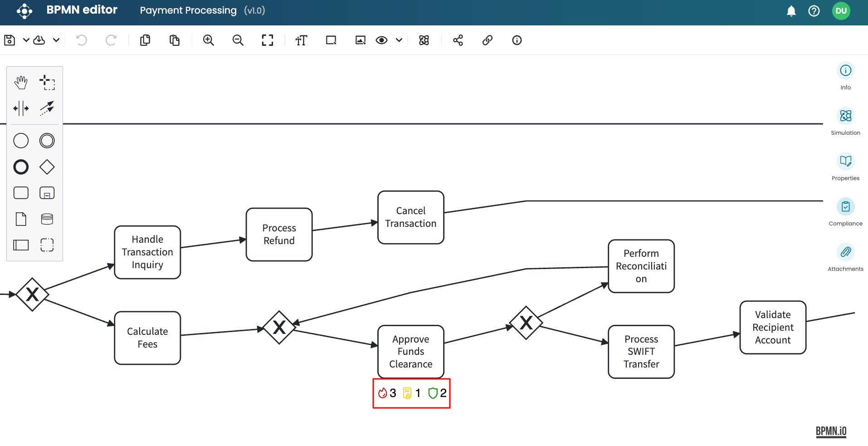
Task: Open the export dropdown arrow
Action: point(56,40)
